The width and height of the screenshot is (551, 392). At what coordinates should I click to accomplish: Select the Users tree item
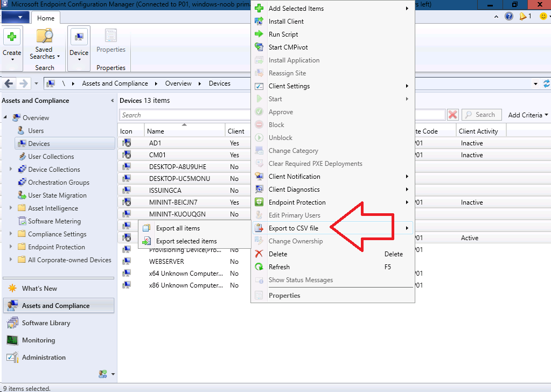point(36,131)
